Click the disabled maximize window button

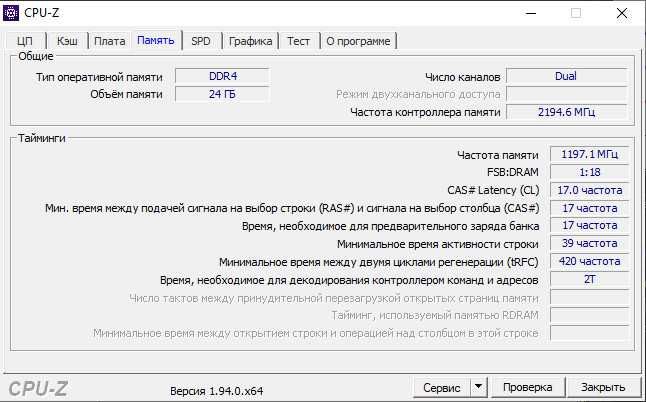(576, 13)
